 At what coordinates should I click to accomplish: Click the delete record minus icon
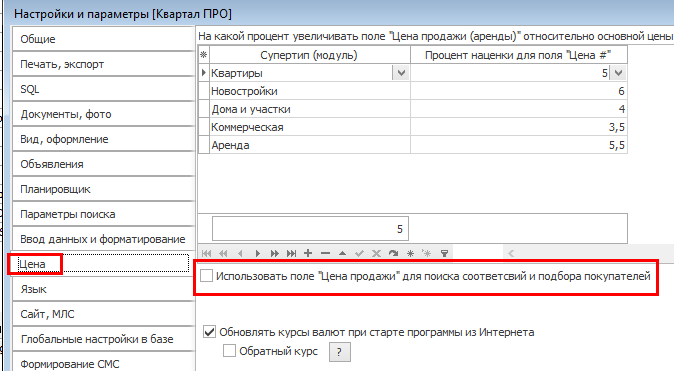(325, 253)
